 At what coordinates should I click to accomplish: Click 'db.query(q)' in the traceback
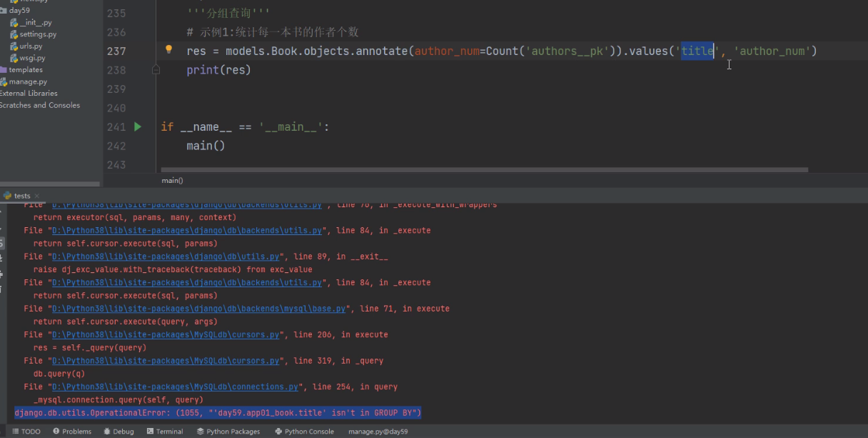point(59,374)
